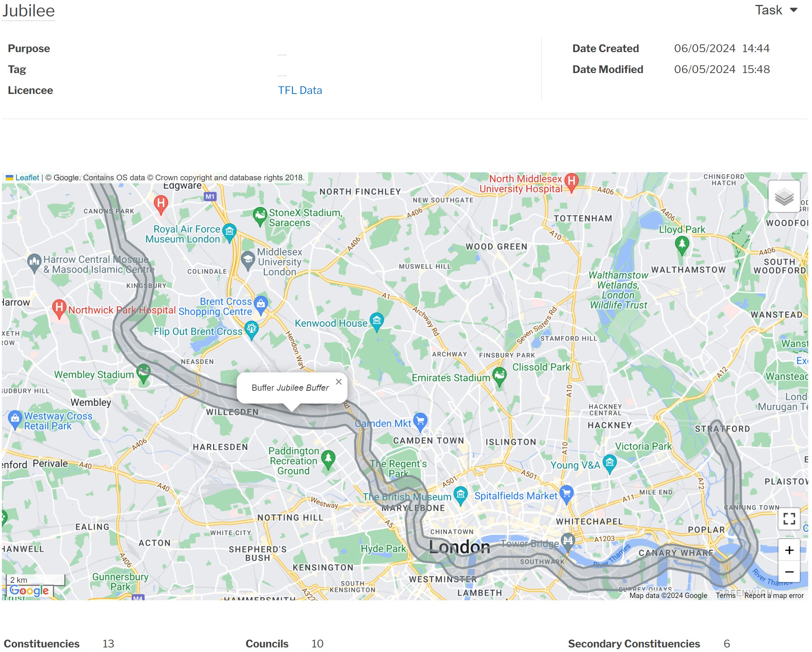Click the Councils count 10
The image size is (812, 652).
point(317,644)
